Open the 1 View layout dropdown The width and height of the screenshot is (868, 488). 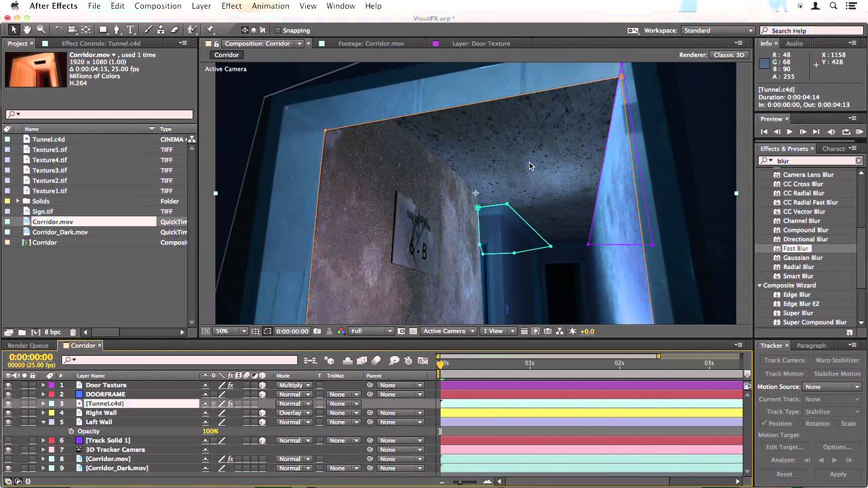tap(498, 331)
